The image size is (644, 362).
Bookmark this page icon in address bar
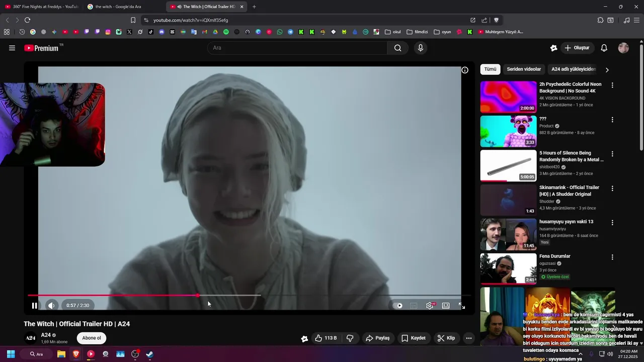[133, 20]
